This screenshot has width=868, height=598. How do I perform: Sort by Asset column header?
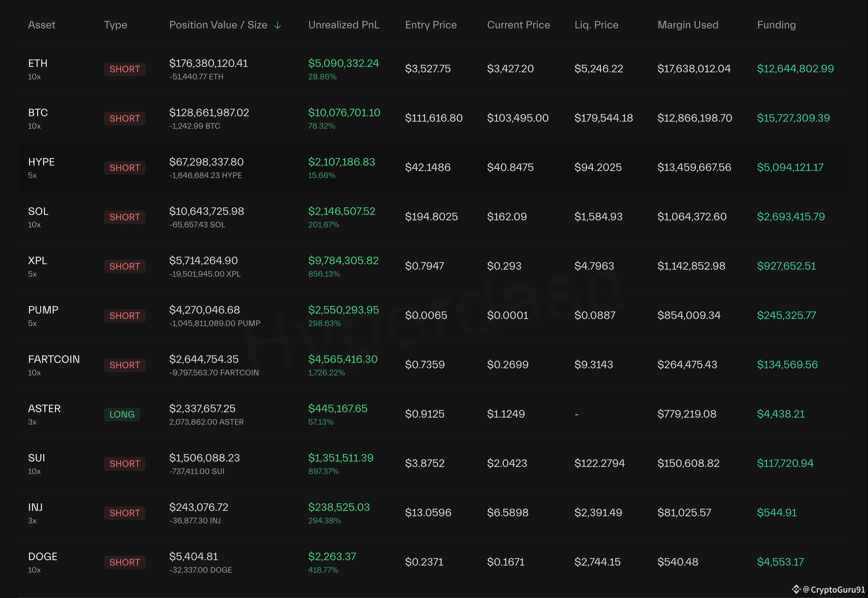click(x=42, y=25)
